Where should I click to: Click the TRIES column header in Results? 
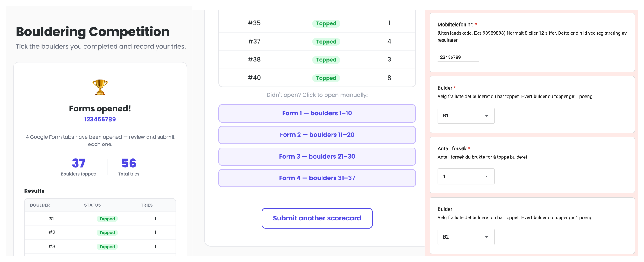click(x=147, y=205)
